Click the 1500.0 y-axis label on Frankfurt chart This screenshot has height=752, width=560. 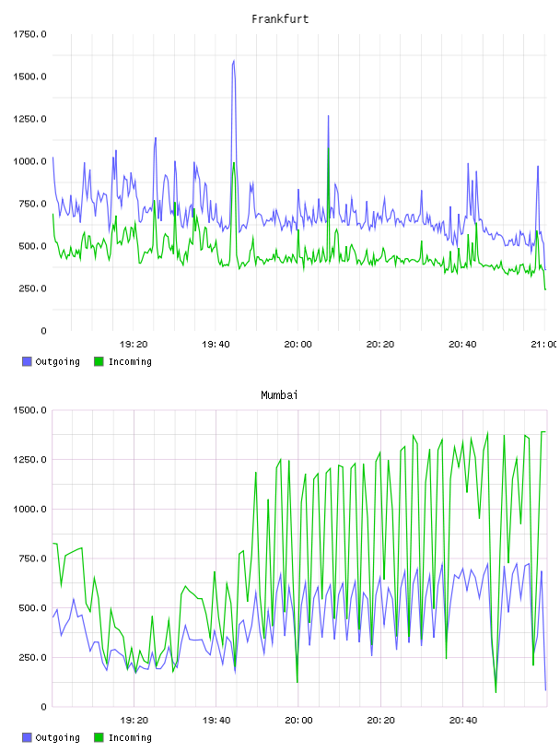point(29,76)
